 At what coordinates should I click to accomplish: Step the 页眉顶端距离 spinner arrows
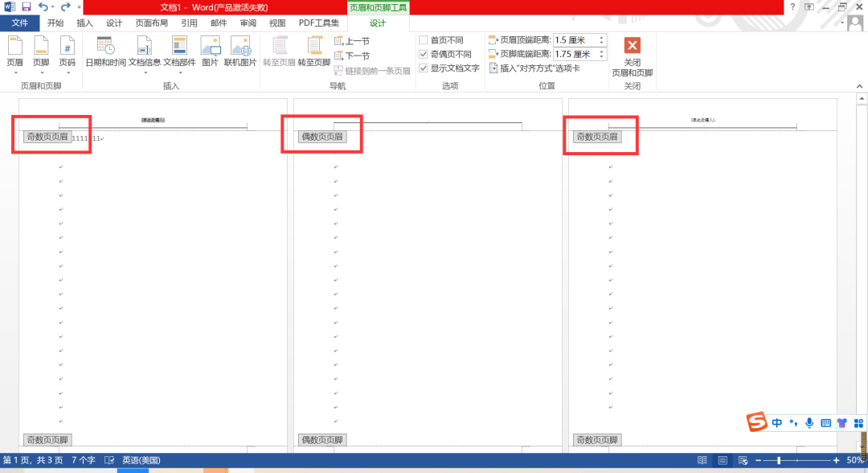click(x=602, y=40)
